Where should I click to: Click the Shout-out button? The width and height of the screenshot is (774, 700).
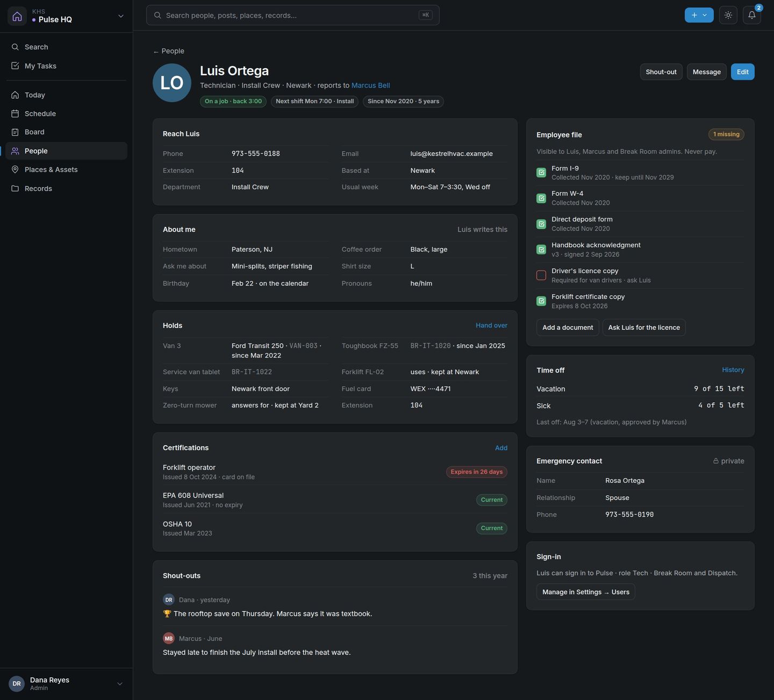pos(661,72)
